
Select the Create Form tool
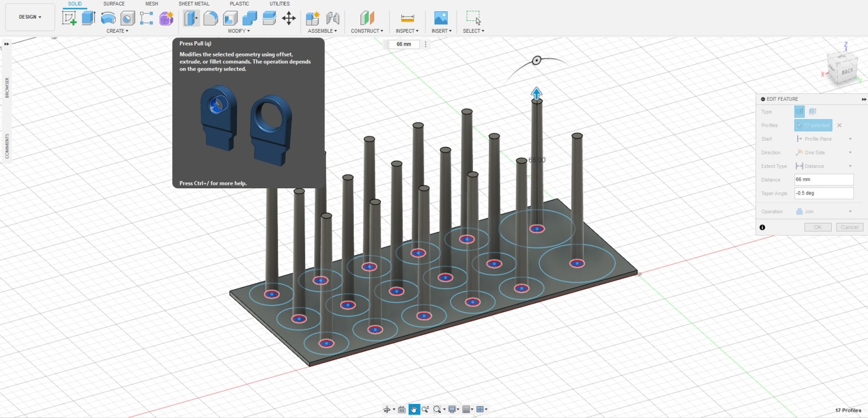(x=166, y=18)
